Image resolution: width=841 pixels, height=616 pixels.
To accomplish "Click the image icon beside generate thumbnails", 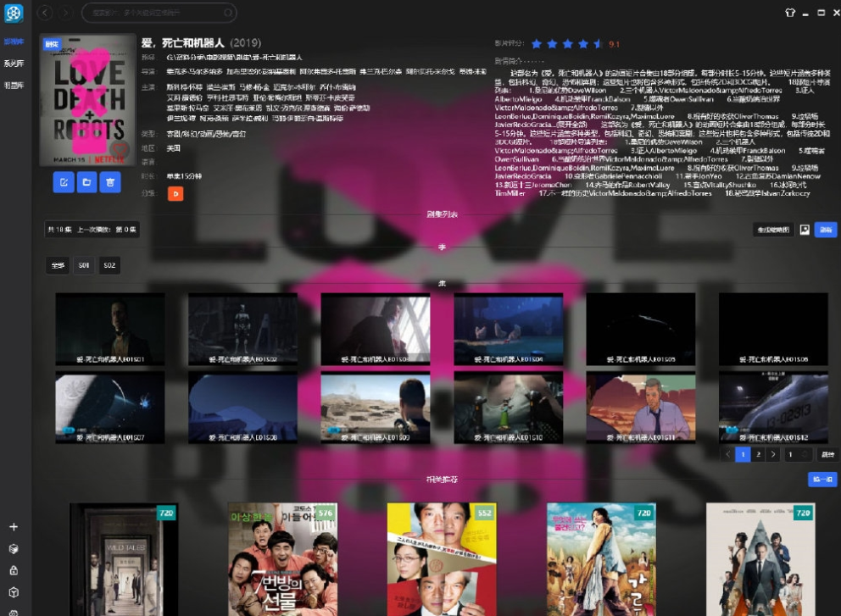I will [x=805, y=230].
